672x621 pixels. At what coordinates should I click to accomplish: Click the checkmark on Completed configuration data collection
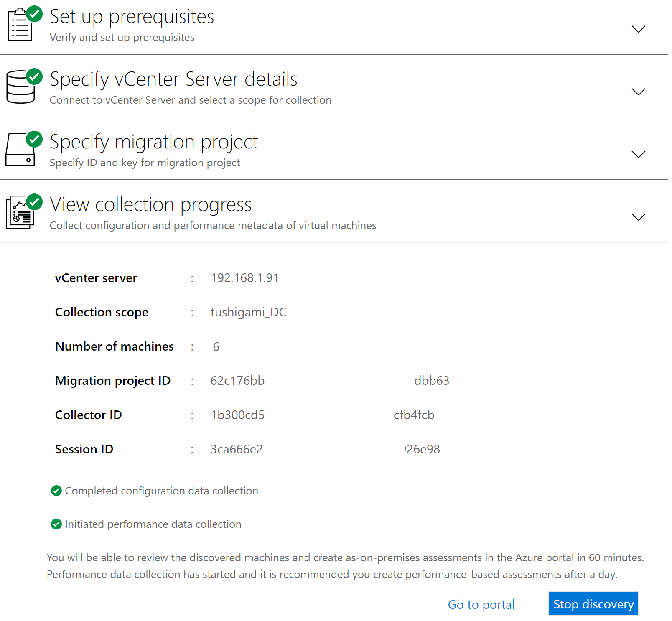[56, 491]
